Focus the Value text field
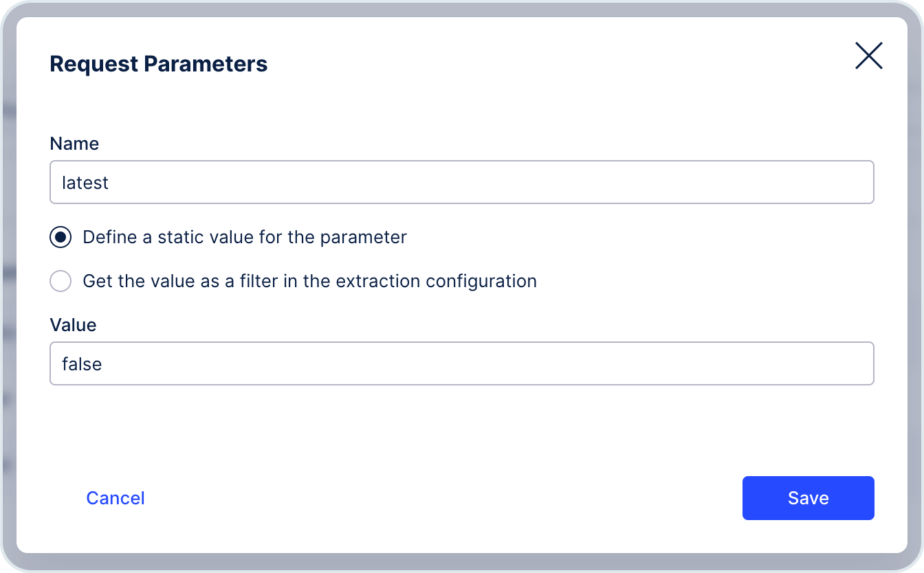924x573 pixels. pyautogui.click(x=462, y=363)
